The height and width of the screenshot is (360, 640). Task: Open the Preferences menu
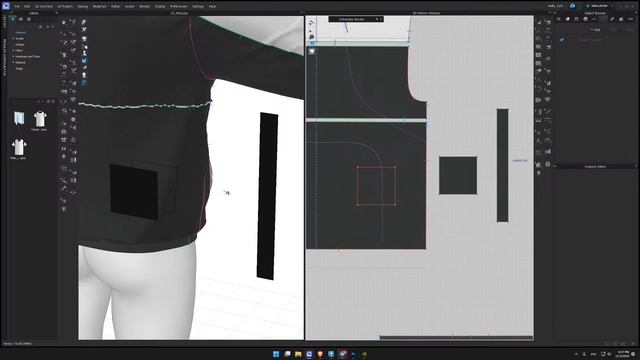coord(179,7)
